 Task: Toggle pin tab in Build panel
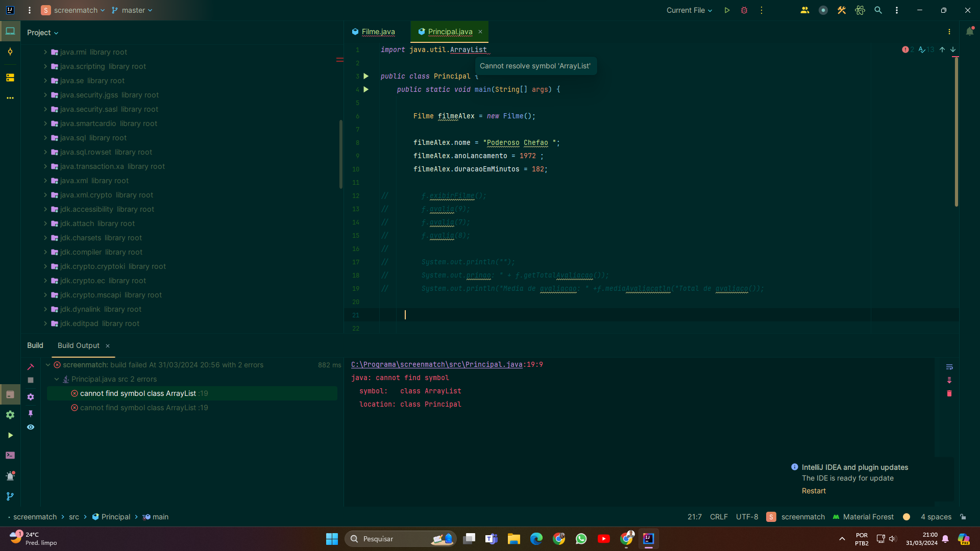click(31, 414)
